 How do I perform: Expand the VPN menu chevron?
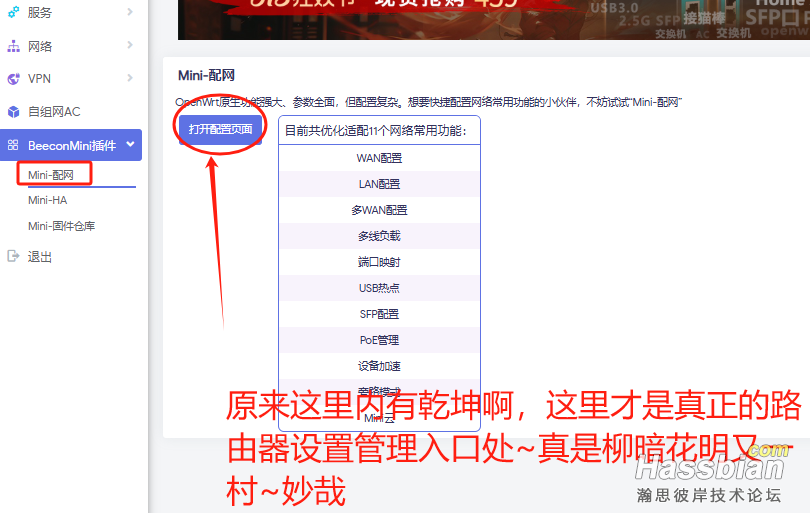(x=130, y=78)
